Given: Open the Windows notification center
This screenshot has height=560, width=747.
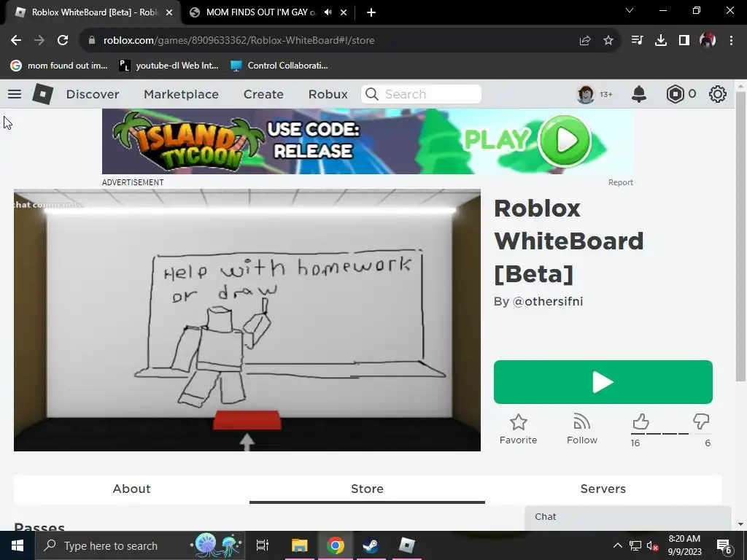Looking at the screenshot, I should [x=724, y=545].
